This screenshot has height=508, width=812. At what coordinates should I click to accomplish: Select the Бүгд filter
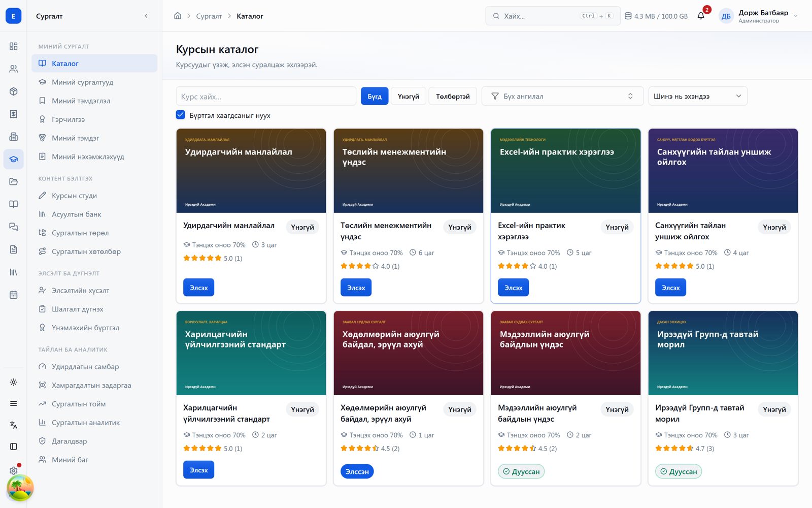[375, 96]
